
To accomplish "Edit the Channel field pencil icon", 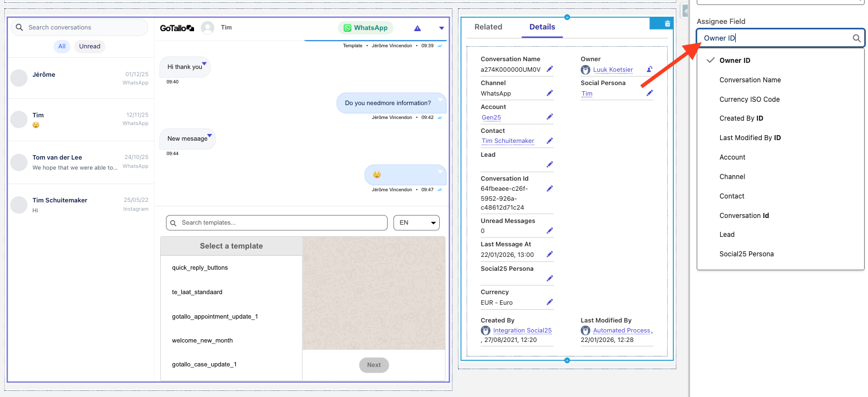I will pyautogui.click(x=549, y=93).
